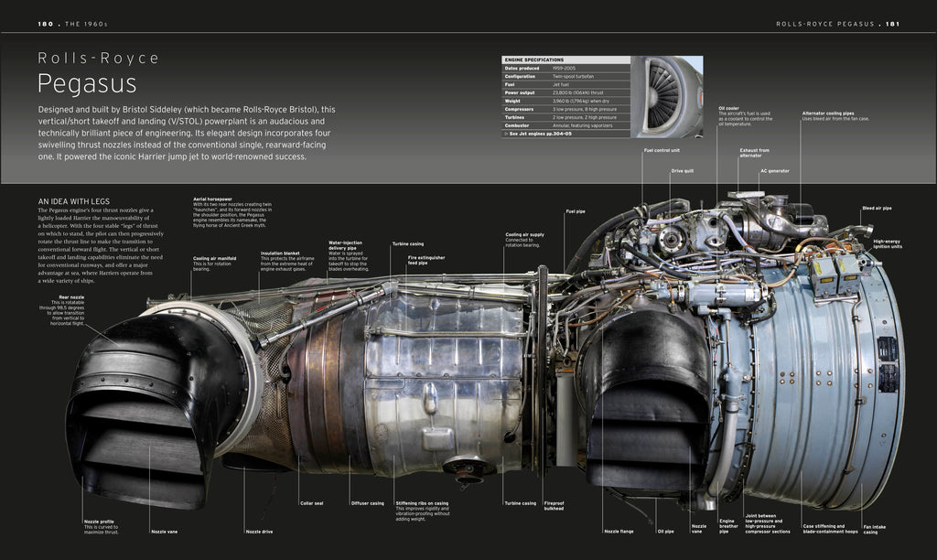The width and height of the screenshot is (937, 560).
Task: Select the Turbine casing label above the engine
Action: [409, 243]
